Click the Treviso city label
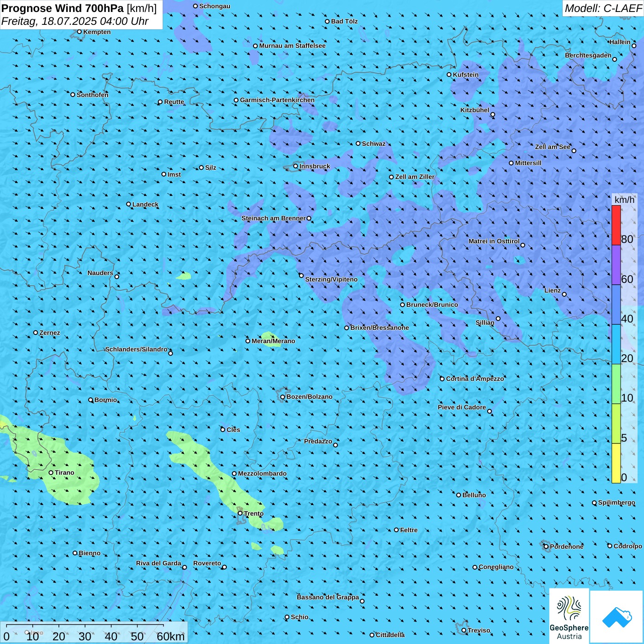This screenshot has width=644, height=644. click(x=479, y=630)
